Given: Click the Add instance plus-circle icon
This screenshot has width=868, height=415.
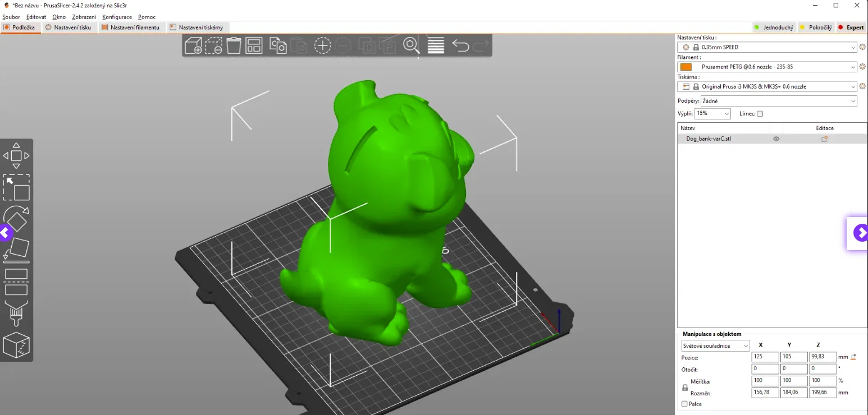Looking at the screenshot, I should [x=322, y=45].
